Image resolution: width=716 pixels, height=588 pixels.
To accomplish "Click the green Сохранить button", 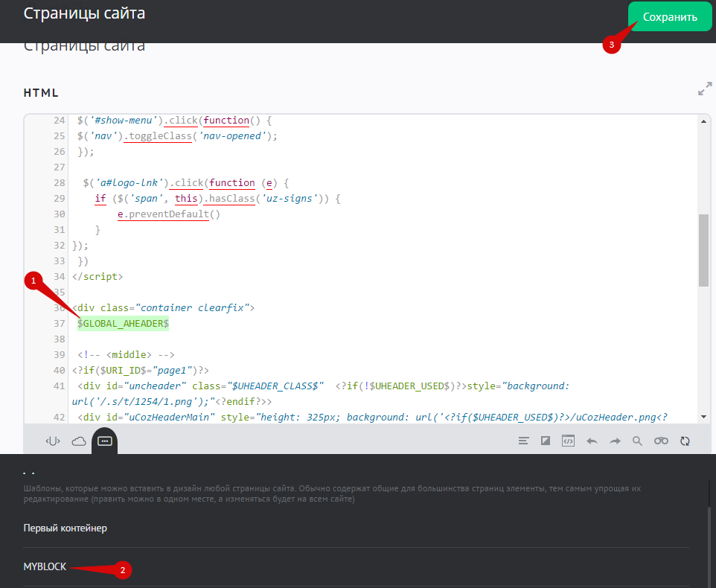I will click(670, 16).
